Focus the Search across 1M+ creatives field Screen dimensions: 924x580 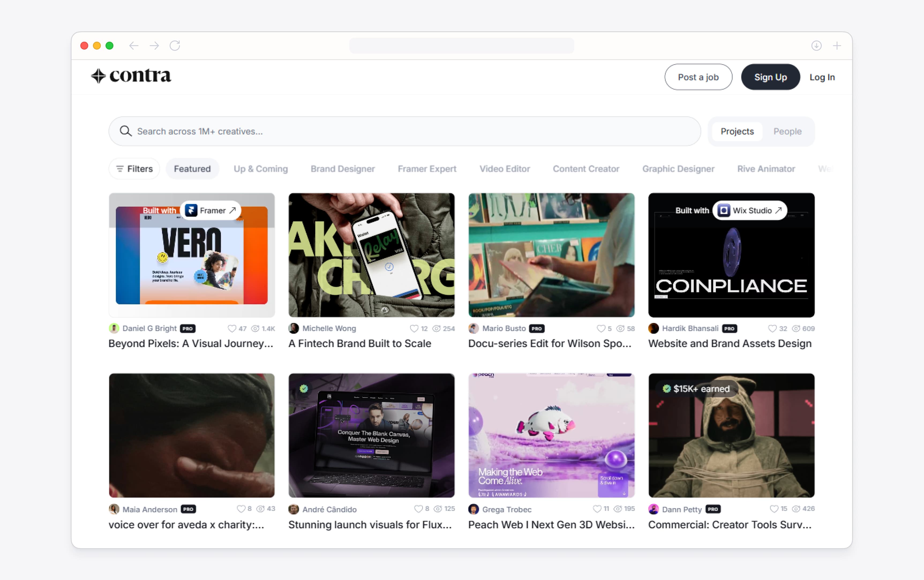(x=405, y=131)
